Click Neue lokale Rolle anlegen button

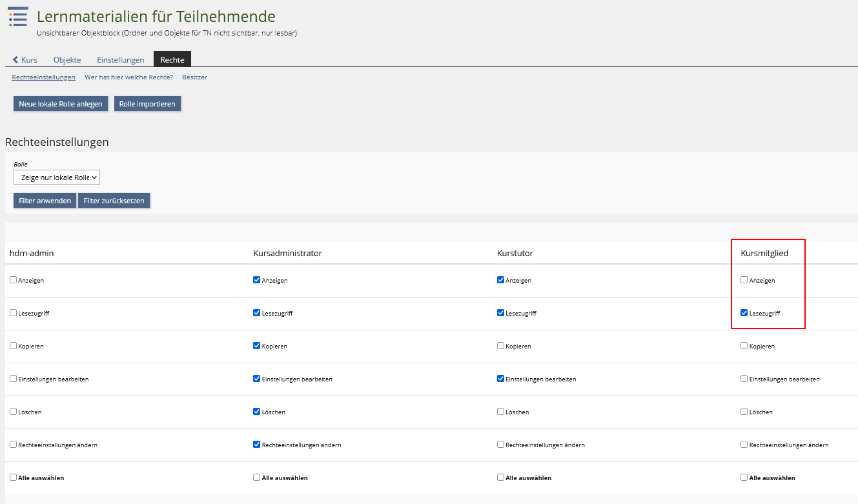[x=61, y=104]
